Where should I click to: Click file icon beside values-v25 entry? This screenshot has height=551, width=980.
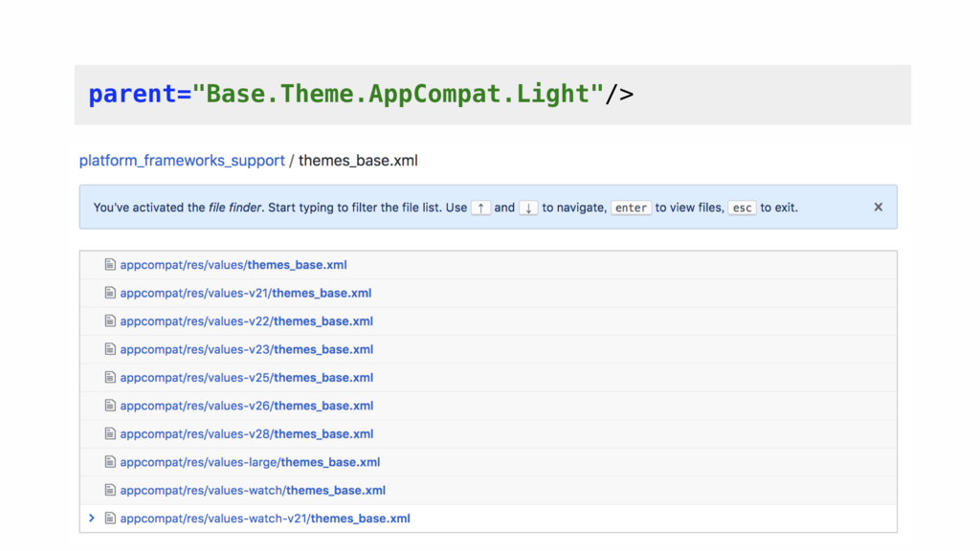[110, 377]
